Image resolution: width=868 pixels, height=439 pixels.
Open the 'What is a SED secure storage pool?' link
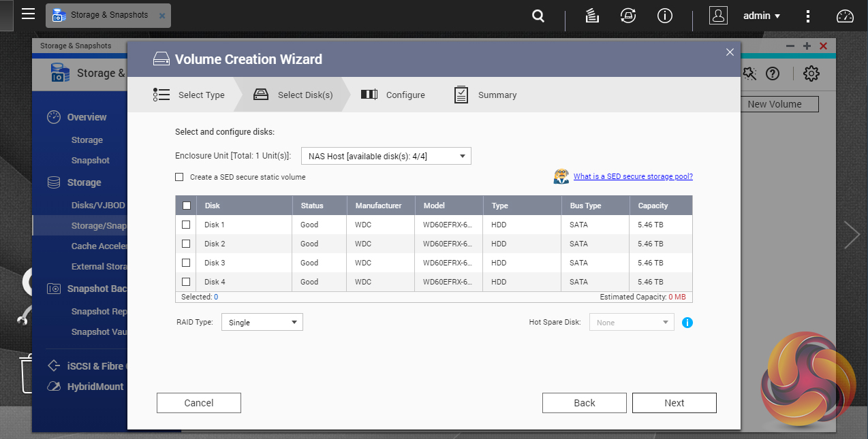coord(633,177)
